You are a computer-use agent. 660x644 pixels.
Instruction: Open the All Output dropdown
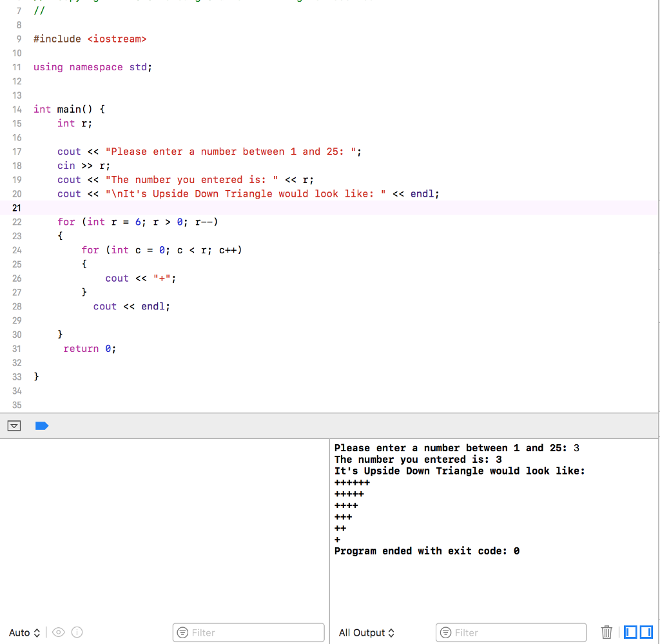pyautogui.click(x=367, y=632)
